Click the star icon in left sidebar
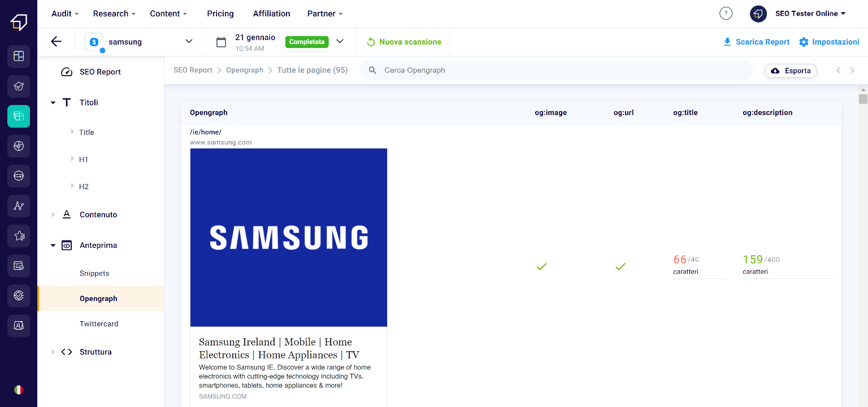The image size is (868, 407). pos(19,236)
